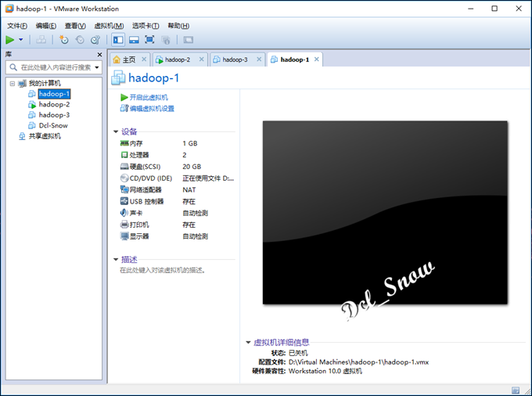
Task: Open the 文件(F) menu
Action: (17, 26)
